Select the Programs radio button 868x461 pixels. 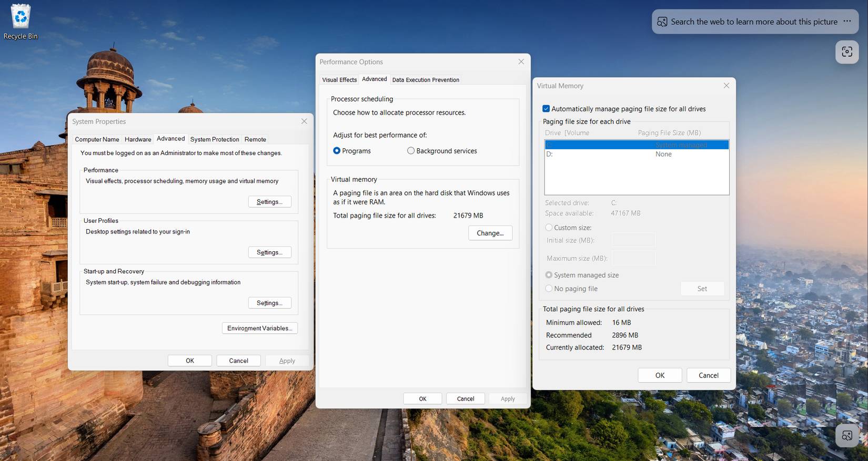[337, 151]
